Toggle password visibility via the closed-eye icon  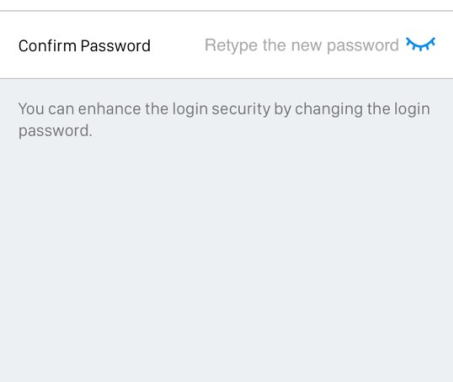tap(420, 44)
